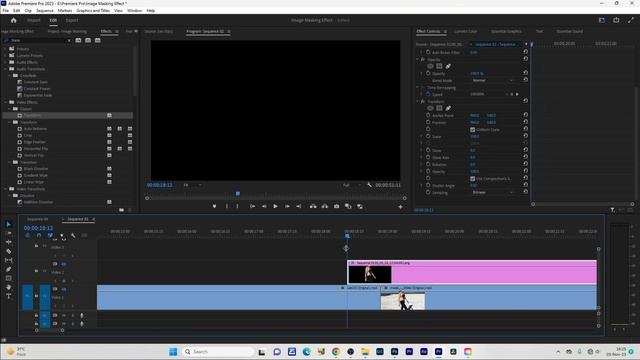Collapse the Video Effects folder

coord(6,102)
